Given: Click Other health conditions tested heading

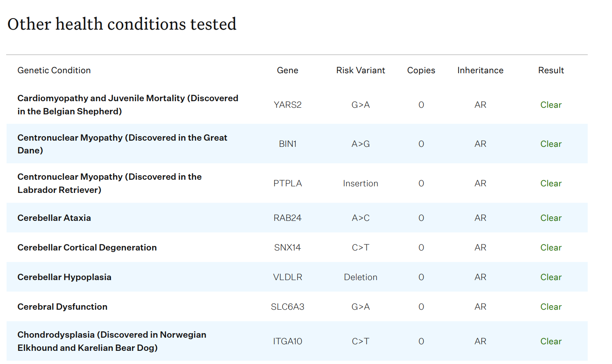Looking at the screenshot, I should [x=122, y=24].
